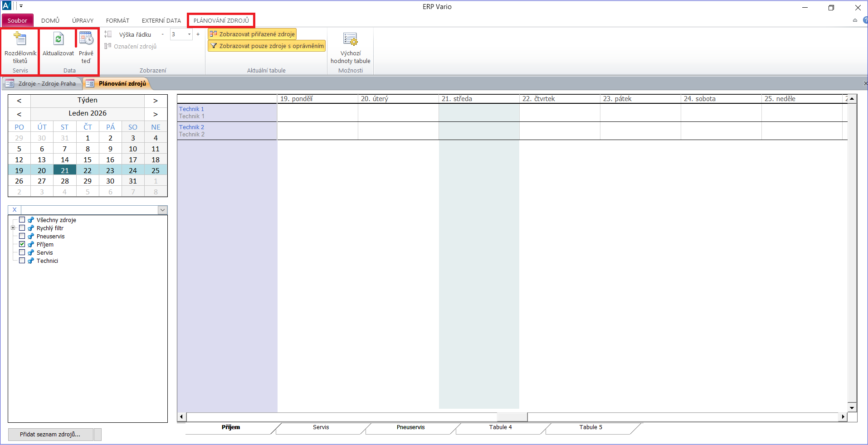This screenshot has width=868, height=445.
Task: Enable the Technici checkbox
Action: (x=22, y=261)
